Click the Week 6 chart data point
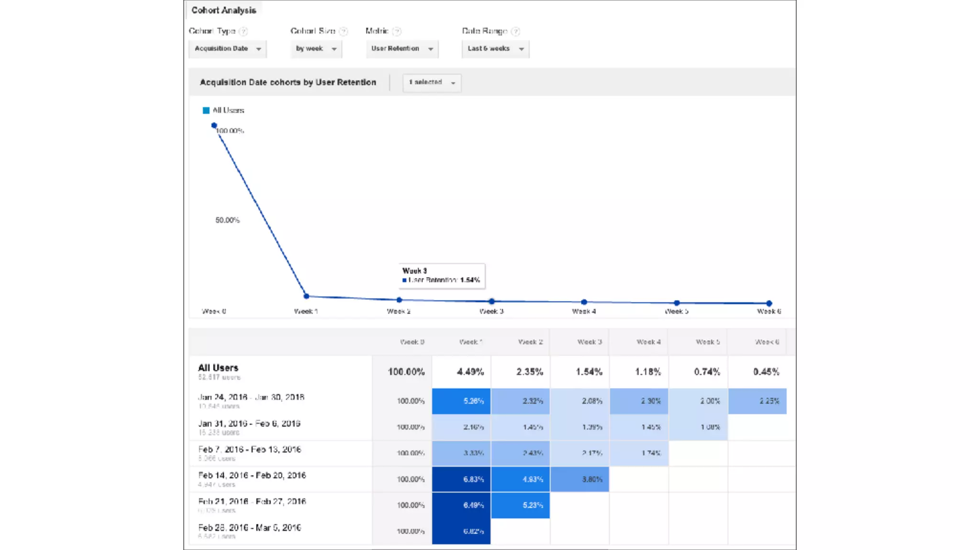The width and height of the screenshot is (980, 550). coord(769,303)
